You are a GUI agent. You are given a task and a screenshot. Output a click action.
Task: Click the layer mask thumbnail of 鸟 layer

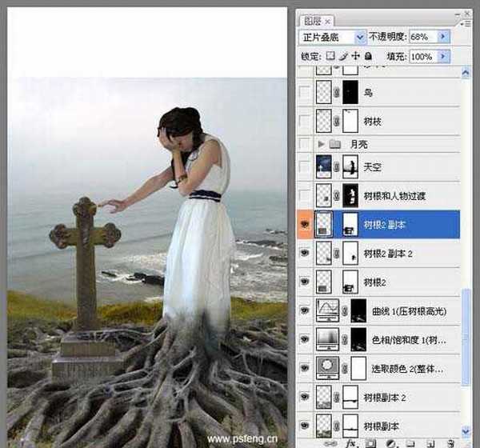point(350,93)
